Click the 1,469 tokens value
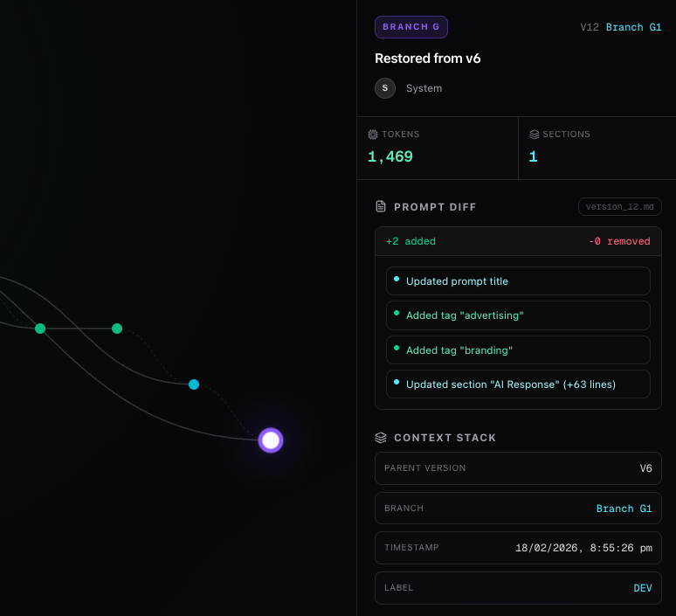This screenshot has width=676, height=616. point(390,156)
